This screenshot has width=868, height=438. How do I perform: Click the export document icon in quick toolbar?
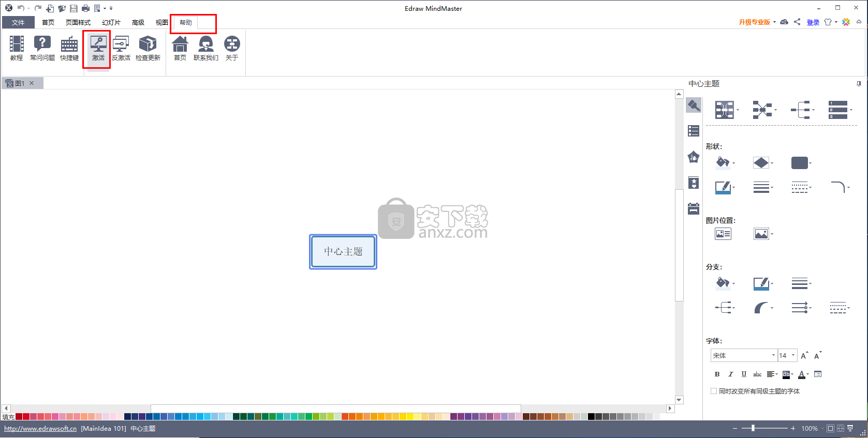(x=97, y=8)
